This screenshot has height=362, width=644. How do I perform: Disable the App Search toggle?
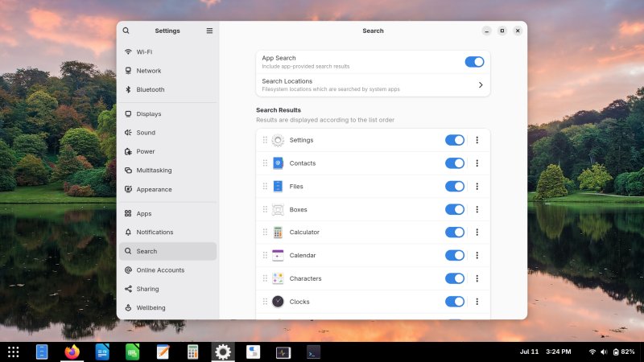[474, 62]
